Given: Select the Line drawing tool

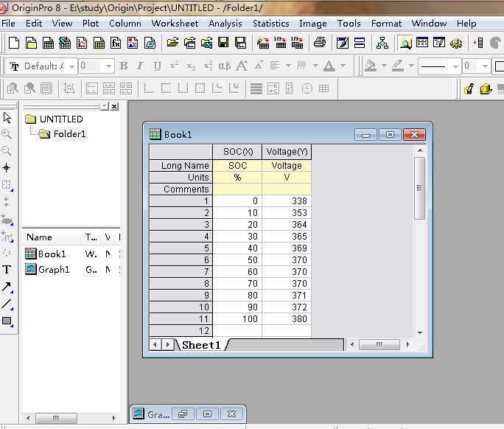Looking at the screenshot, I should click(7, 304).
